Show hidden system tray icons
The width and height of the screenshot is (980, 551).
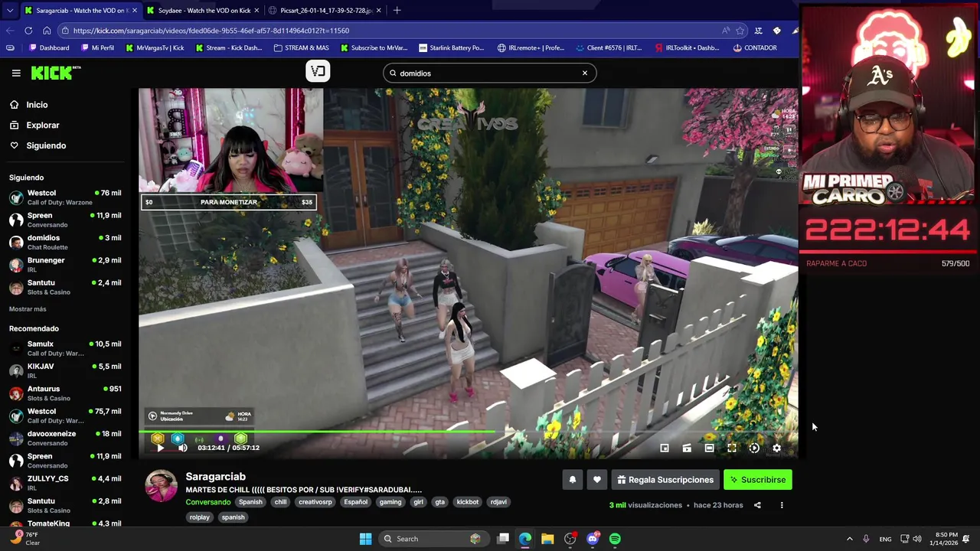coord(849,539)
